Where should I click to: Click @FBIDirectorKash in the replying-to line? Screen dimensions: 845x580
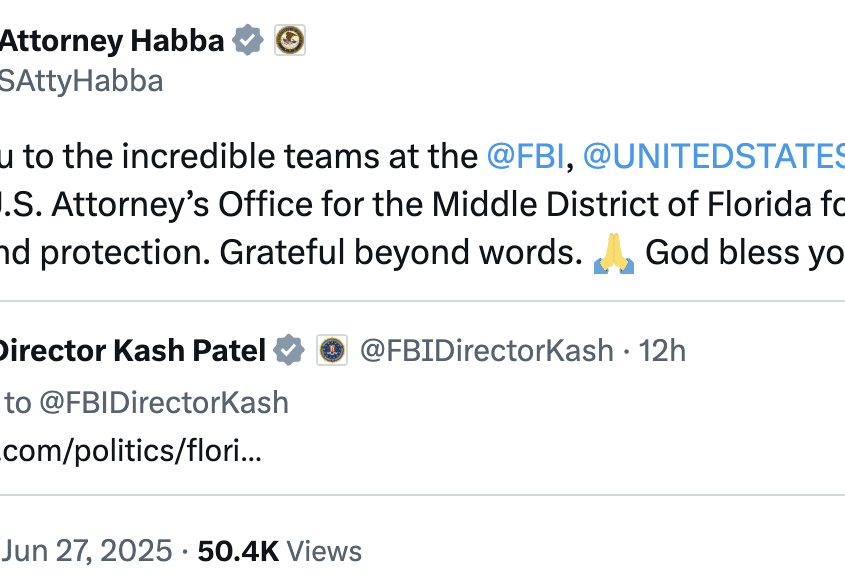click(164, 403)
